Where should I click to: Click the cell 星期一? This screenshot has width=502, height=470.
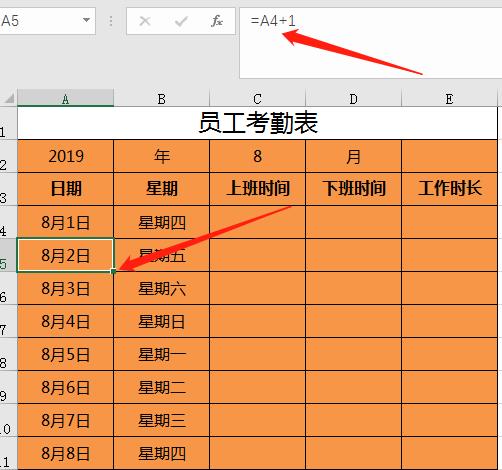161,354
